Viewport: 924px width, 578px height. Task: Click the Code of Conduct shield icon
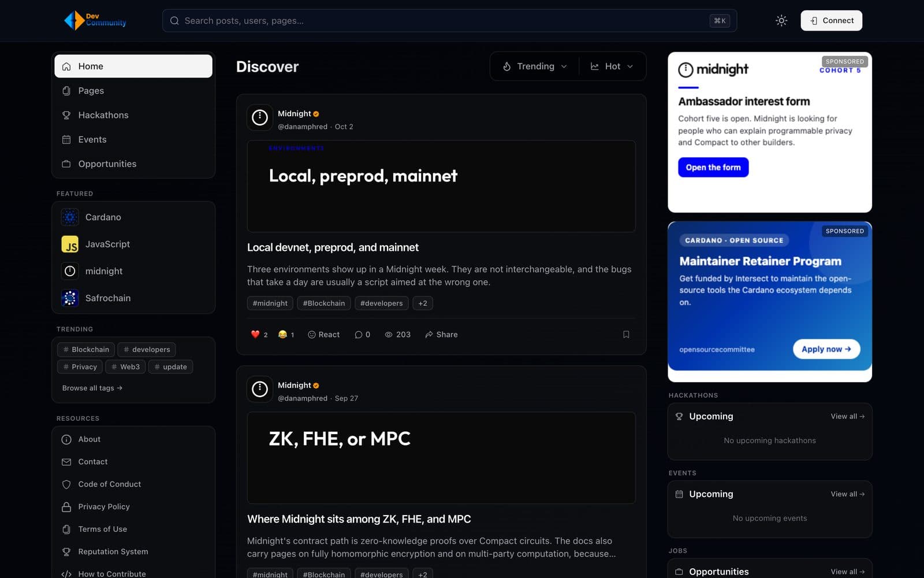coord(66,484)
